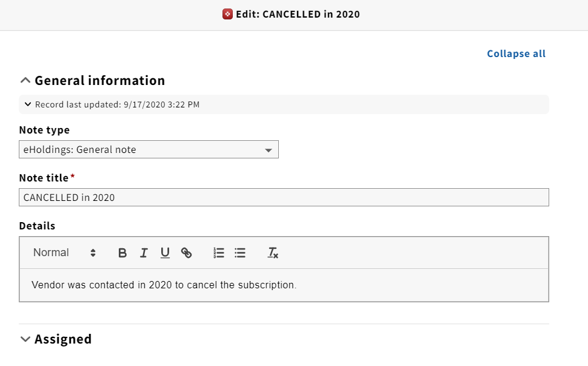Create a numbered list in Details

[219, 252]
